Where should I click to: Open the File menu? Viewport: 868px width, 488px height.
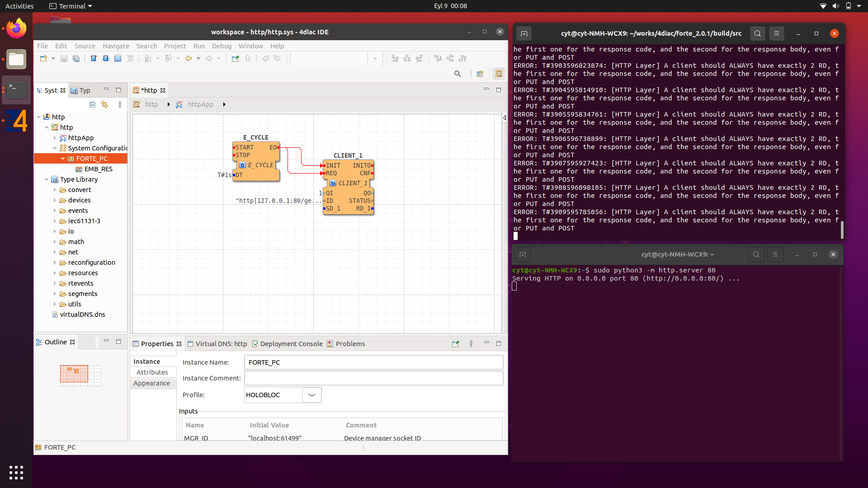[42, 46]
